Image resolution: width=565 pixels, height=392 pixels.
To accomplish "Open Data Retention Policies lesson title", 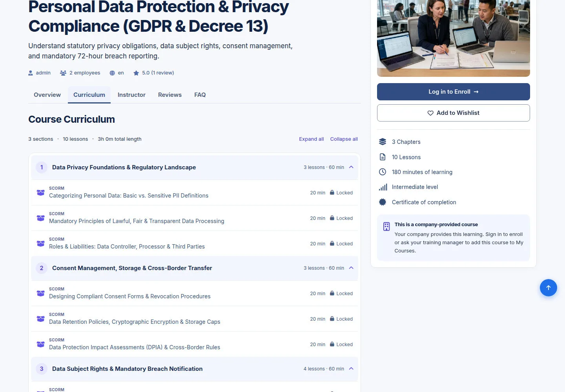I will [x=135, y=322].
